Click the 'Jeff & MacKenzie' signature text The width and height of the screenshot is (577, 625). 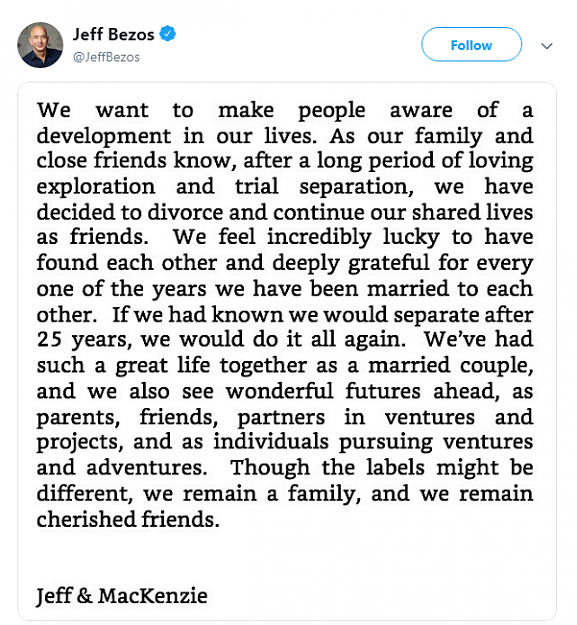point(122,596)
